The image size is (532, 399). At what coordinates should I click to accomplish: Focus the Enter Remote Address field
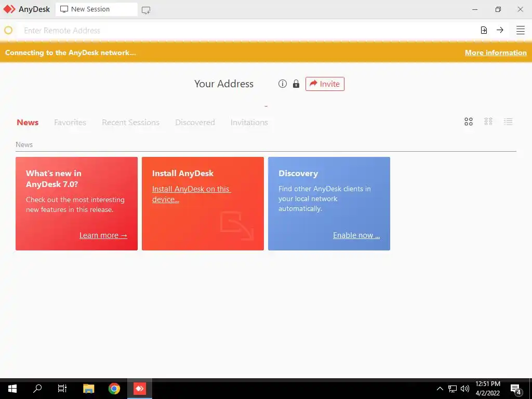tap(248, 30)
